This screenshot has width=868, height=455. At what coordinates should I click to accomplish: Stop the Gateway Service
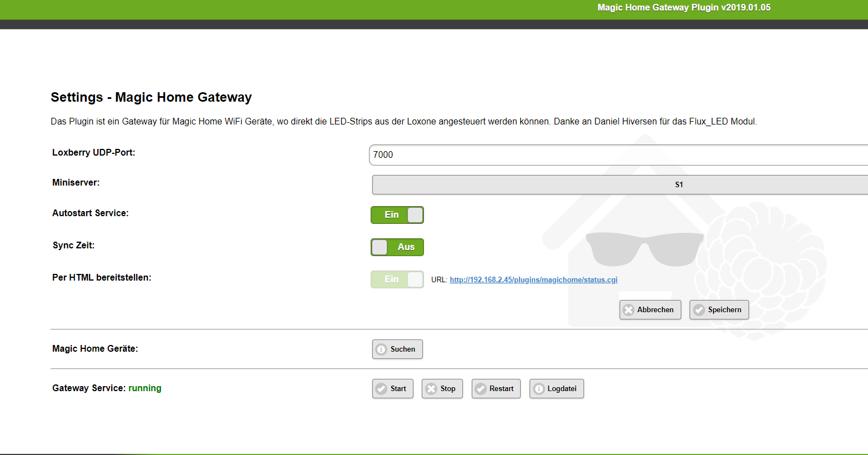442,389
